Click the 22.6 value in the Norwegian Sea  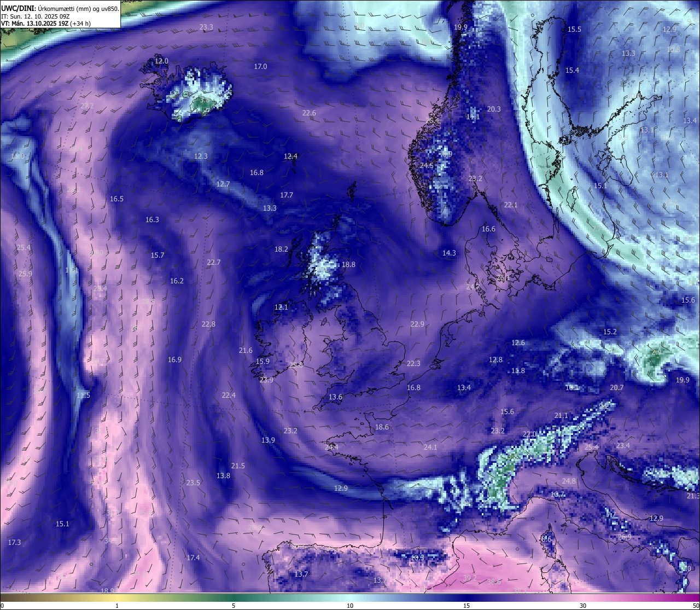click(x=309, y=113)
